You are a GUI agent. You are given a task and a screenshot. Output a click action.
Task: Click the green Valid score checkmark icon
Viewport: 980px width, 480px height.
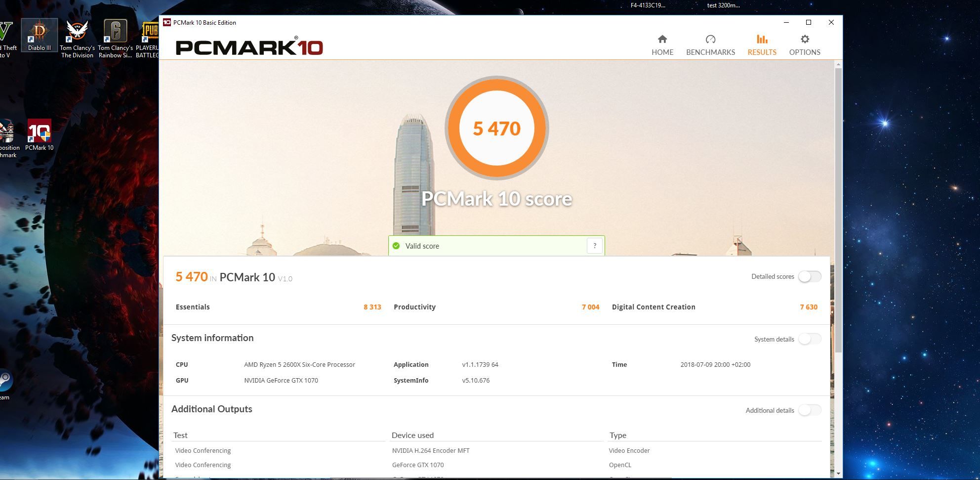(396, 246)
